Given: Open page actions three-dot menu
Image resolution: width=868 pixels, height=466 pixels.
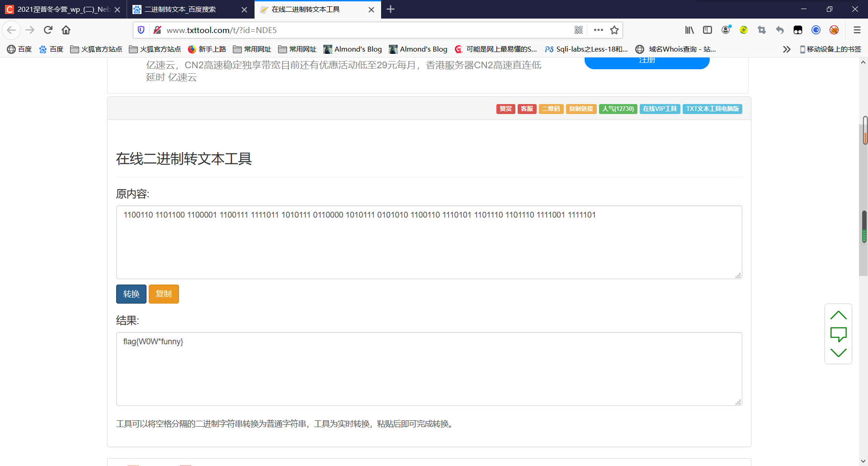Looking at the screenshot, I should [x=598, y=30].
